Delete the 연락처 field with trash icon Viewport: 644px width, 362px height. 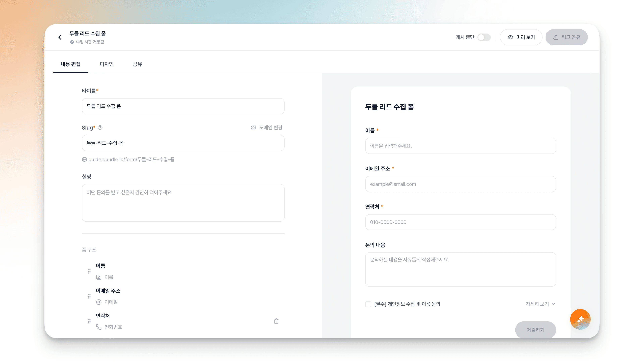pos(276,321)
